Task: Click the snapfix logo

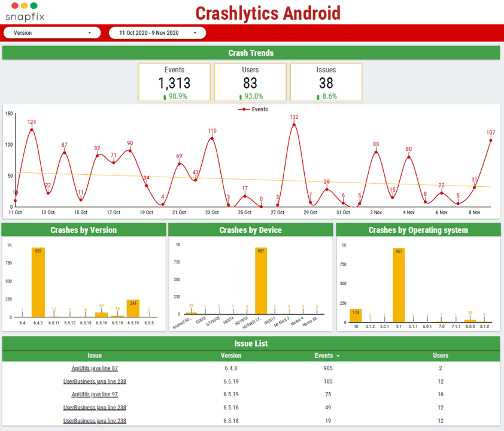Action: 25,12
